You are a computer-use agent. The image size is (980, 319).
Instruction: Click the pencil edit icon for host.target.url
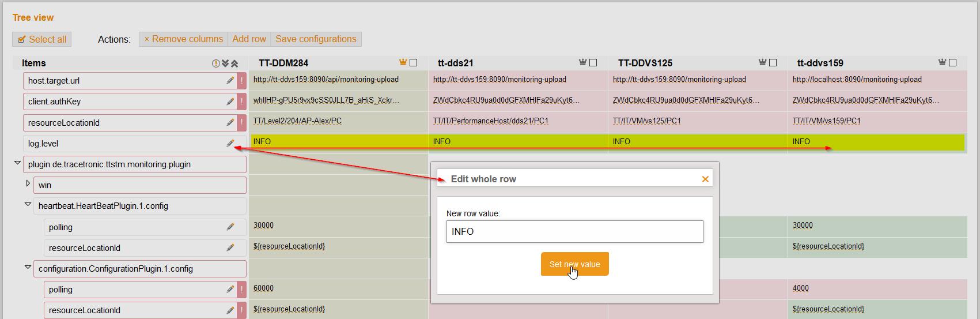(230, 81)
